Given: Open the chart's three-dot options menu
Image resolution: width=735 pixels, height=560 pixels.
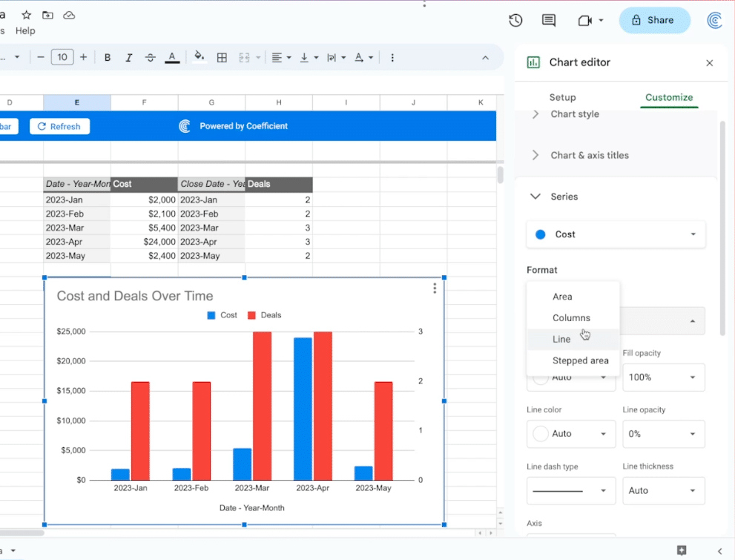Looking at the screenshot, I should 435,289.
